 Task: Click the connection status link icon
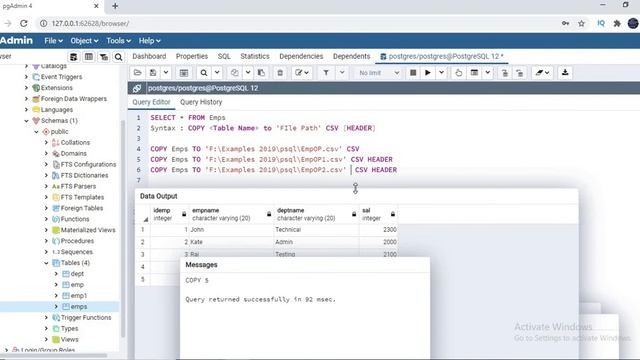click(x=137, y=88)
